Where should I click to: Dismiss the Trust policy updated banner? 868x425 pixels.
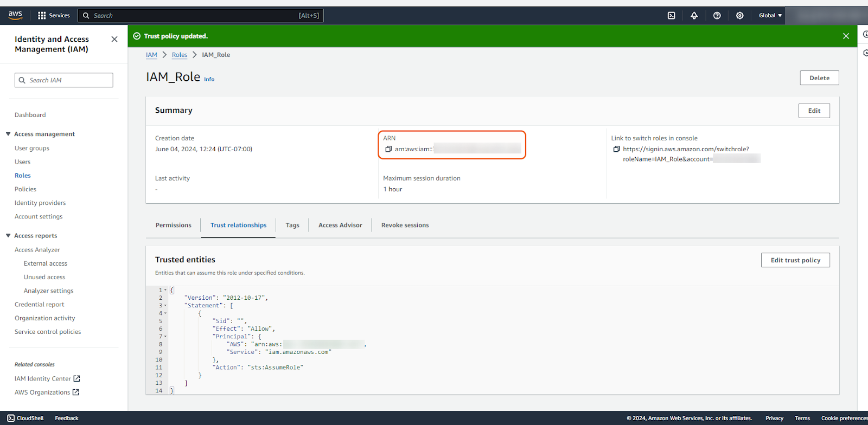846,36
